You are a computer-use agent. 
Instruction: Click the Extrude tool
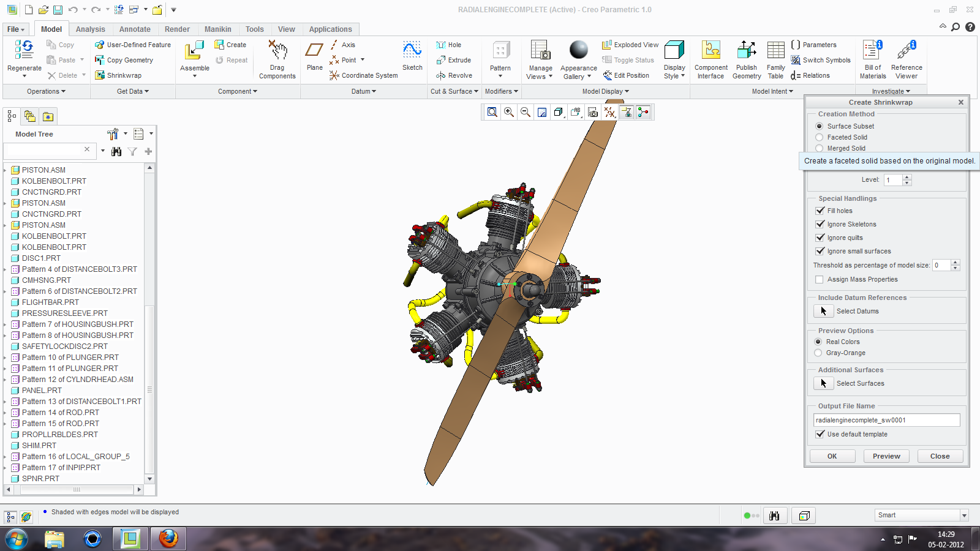tap(453, 60)
